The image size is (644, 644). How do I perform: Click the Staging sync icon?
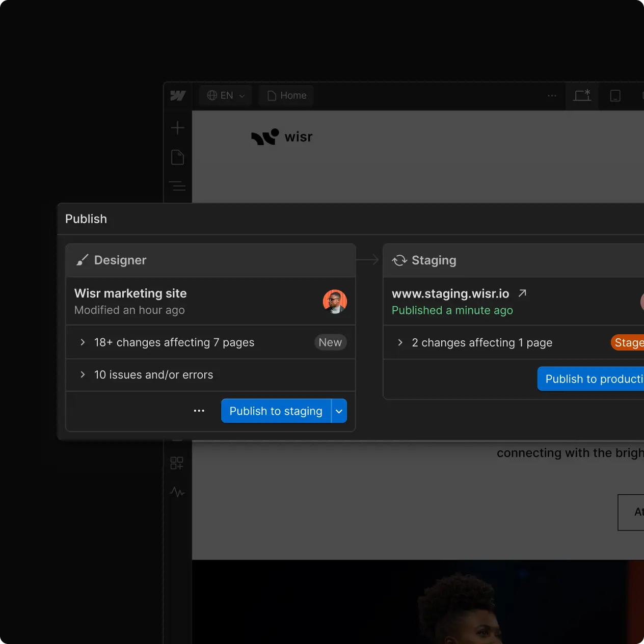point(399,260)
